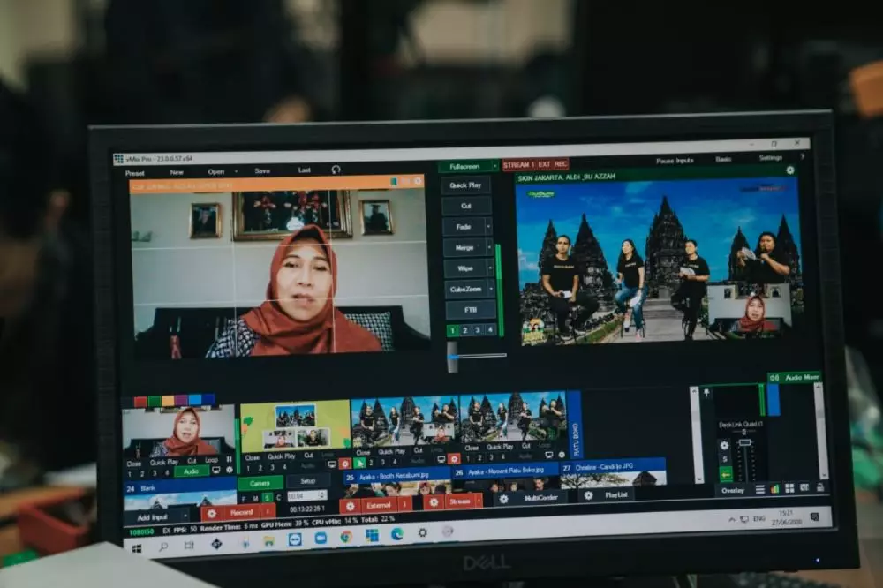The image size is (883, 588).
Task: Click the refresh icon next to Last
Action: click(336, 170)
